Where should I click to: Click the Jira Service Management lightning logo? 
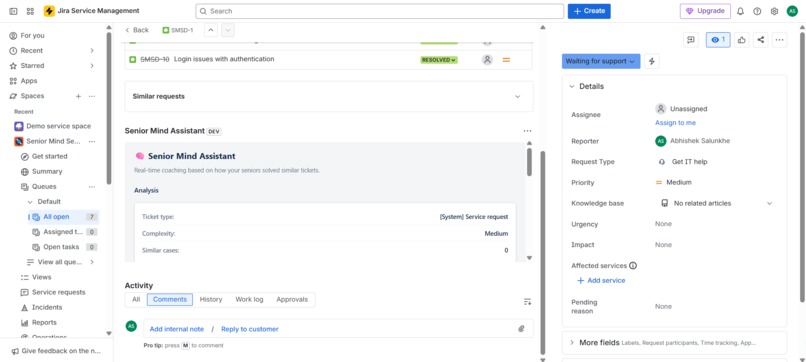pos(49,11)
